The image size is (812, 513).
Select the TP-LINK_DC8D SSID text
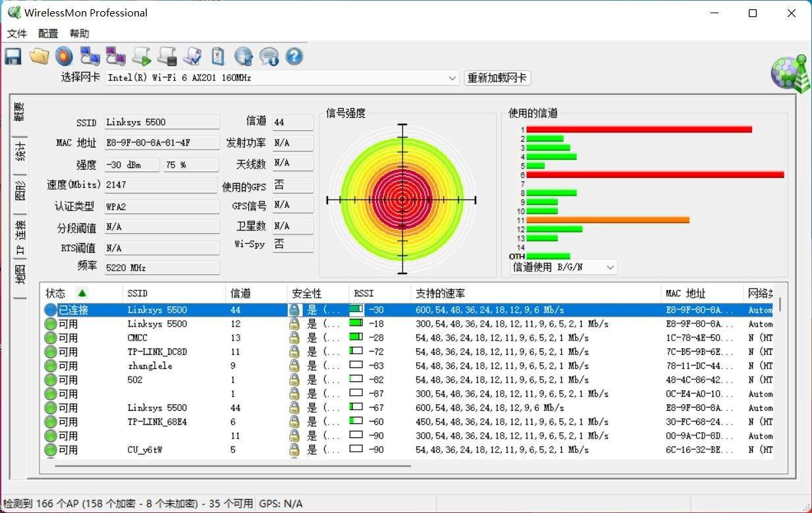pos(157,352)
